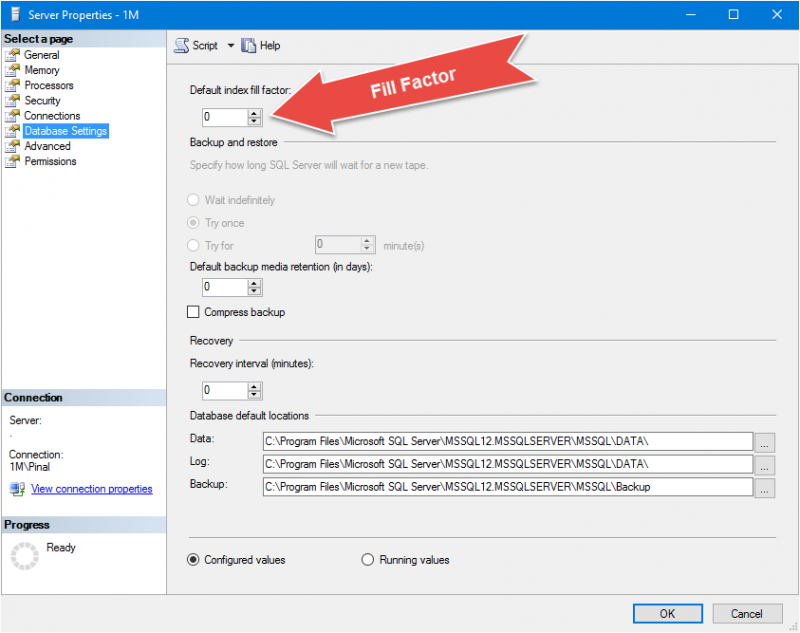
Task: Switch to the Connections page
Action: tap(52, 116)
